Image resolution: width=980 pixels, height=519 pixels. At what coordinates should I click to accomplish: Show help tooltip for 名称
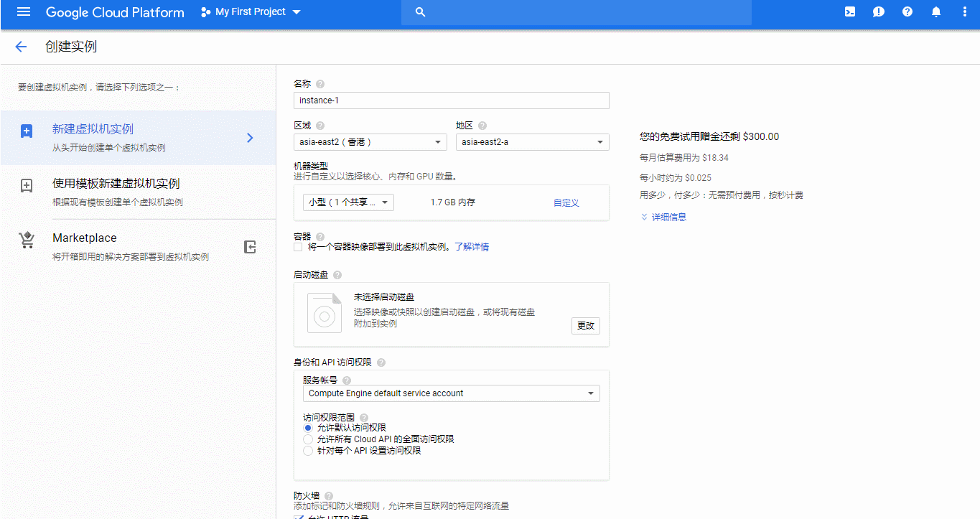pos(320,84)
